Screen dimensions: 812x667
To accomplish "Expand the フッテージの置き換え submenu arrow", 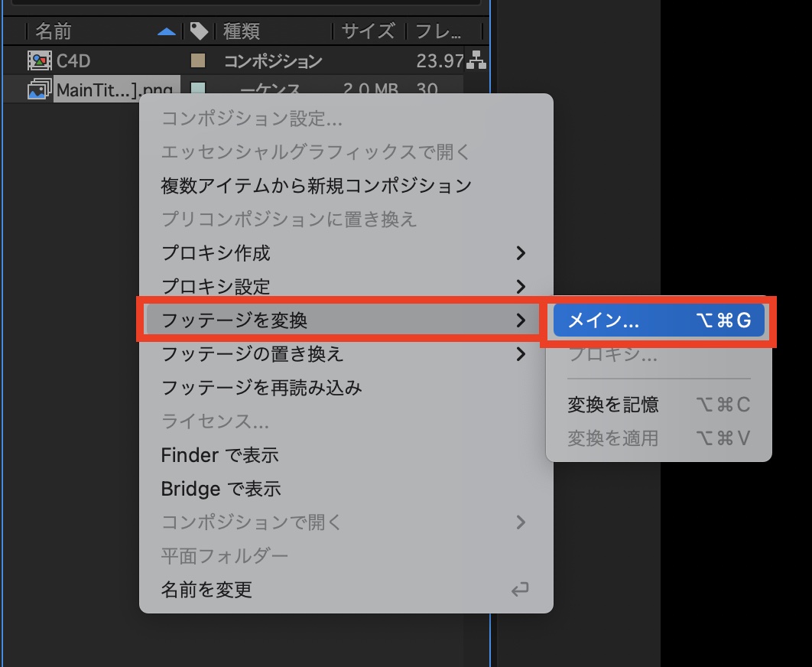I will click(521, 354).
